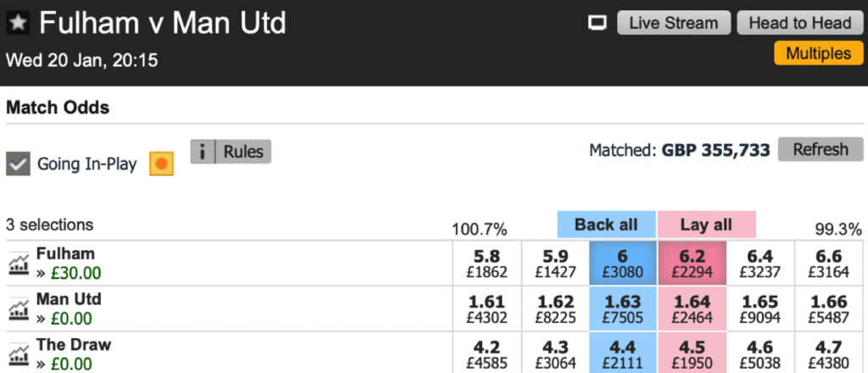The image size is (868, 373).
Task: Open the Rules link
Action: [243, 152]
